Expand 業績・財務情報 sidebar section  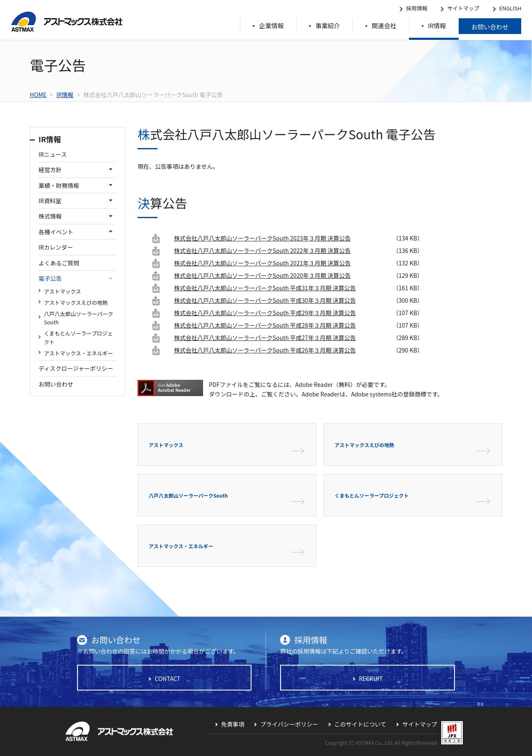[x=111, y=185]
